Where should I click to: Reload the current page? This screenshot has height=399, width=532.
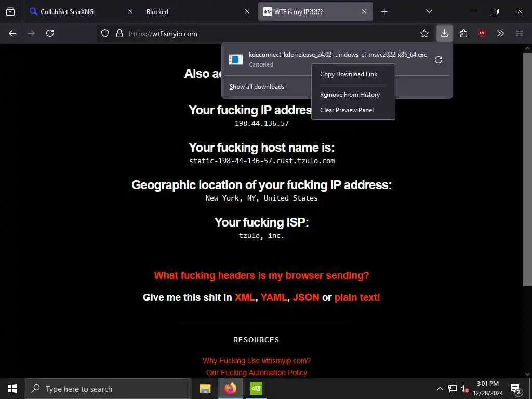tap(50, 33)
